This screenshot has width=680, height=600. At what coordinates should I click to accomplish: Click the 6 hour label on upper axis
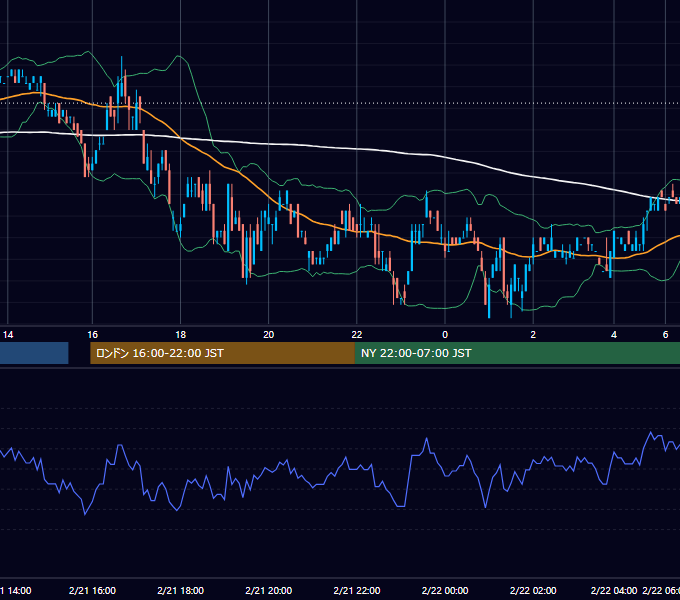pyautogui.click(x=665, y=335)
